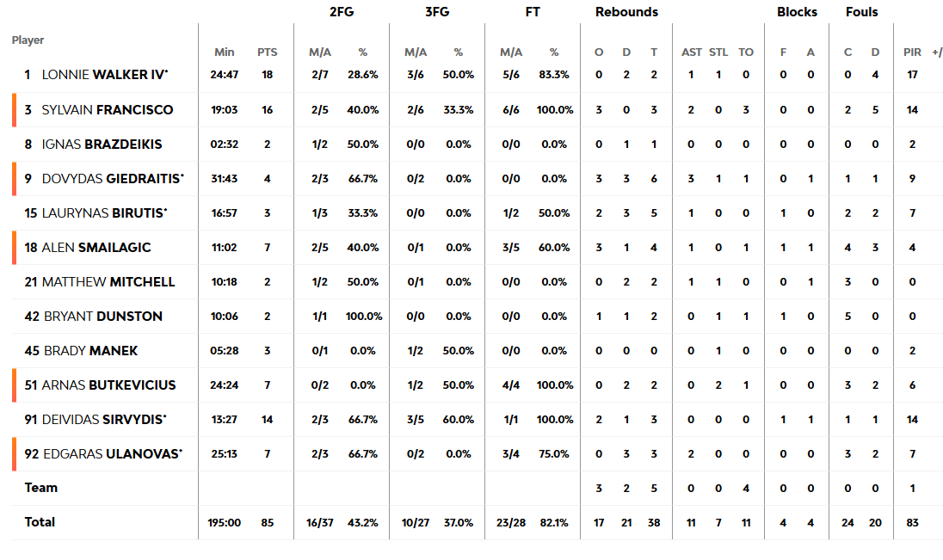Viewport: 943px width, 560px height.
Task: Click Sylvain Francisco's name
Action: pyautogui.click(x=108, y=109)
